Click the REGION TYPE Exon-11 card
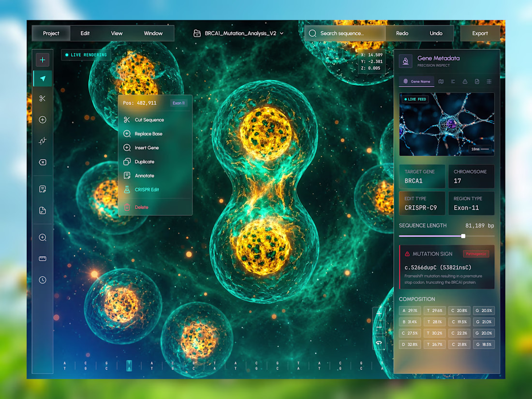 click(x=471, y=203)
